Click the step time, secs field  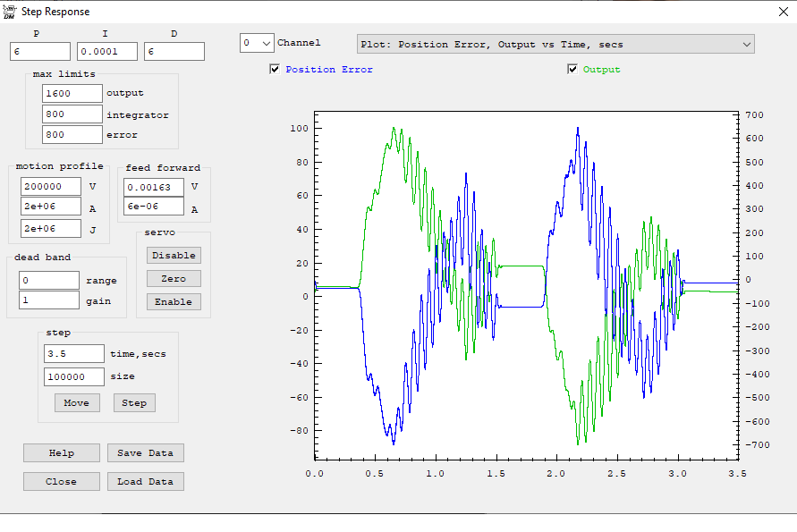click(x=74, y=353)
